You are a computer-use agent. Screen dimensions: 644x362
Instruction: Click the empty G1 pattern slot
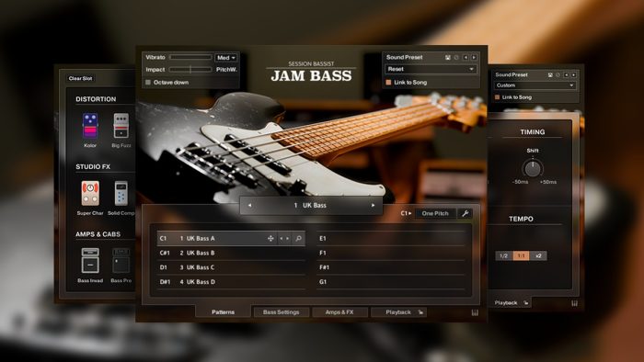pyautogui.click(x=391, y=282)
